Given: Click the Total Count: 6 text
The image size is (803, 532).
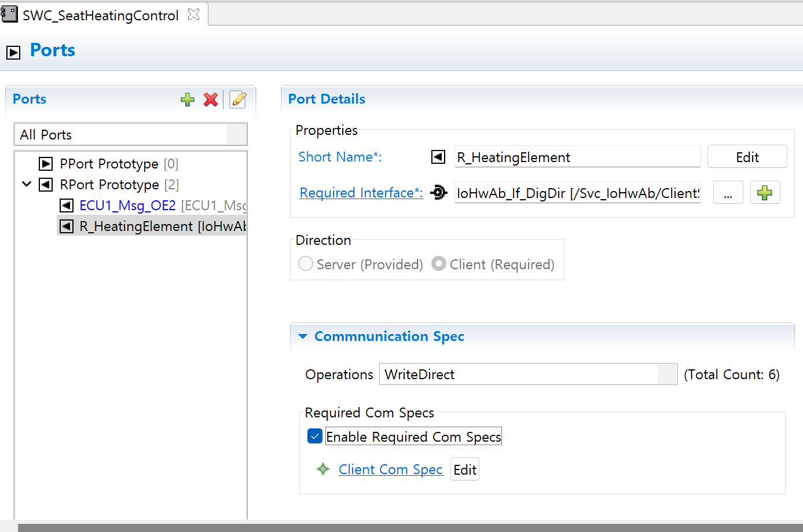Looking at the screenshot, I should (732, 375).
